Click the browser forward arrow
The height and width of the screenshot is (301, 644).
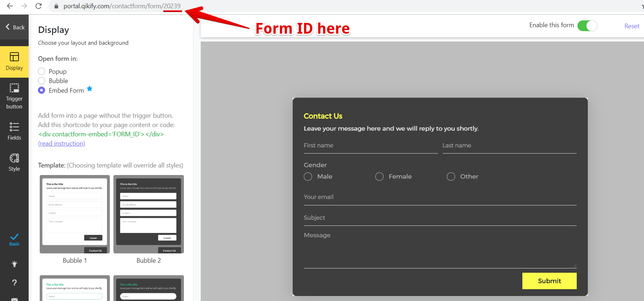[24, 6]
